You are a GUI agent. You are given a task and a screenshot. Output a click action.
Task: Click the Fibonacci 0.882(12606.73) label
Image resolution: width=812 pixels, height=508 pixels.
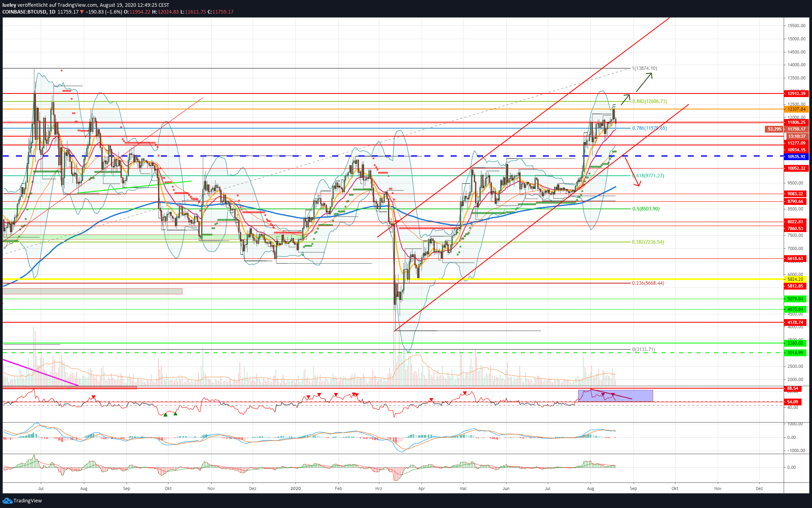650,101
